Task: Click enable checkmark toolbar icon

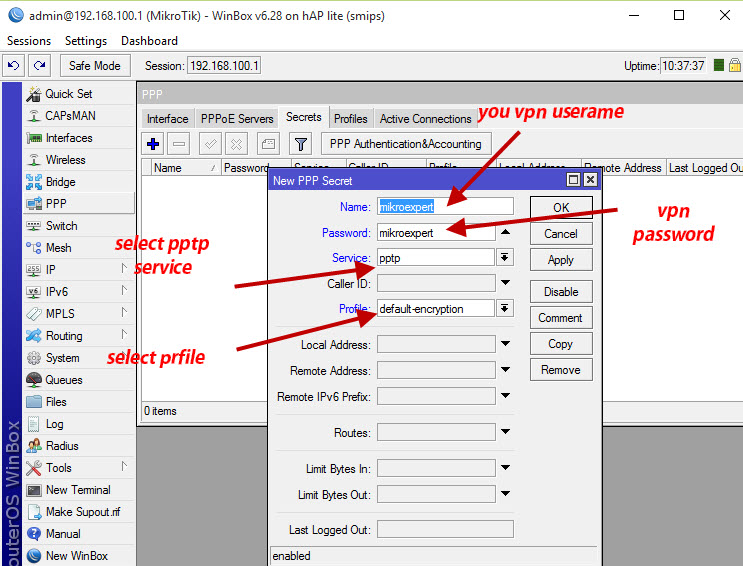Action: click(210, 144)
